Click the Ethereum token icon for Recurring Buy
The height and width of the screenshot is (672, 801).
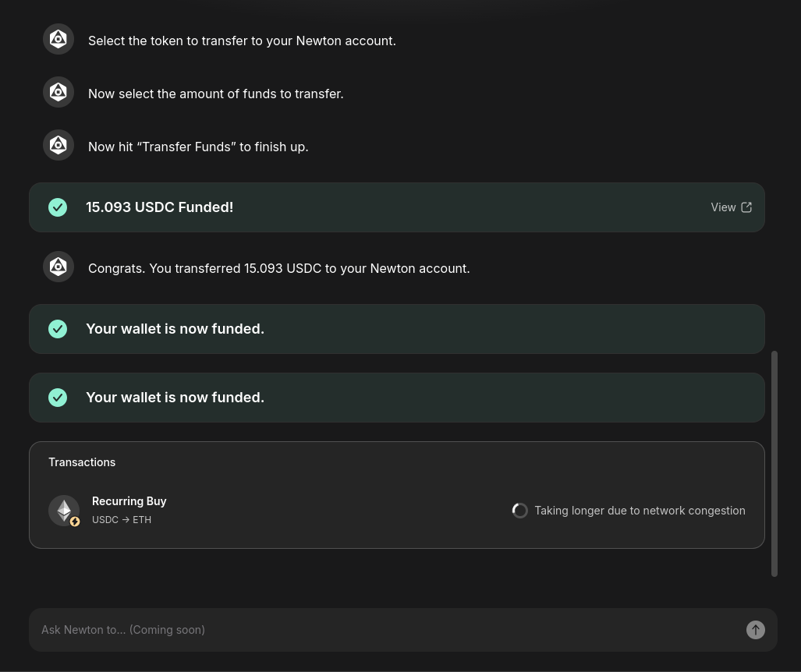64,510
